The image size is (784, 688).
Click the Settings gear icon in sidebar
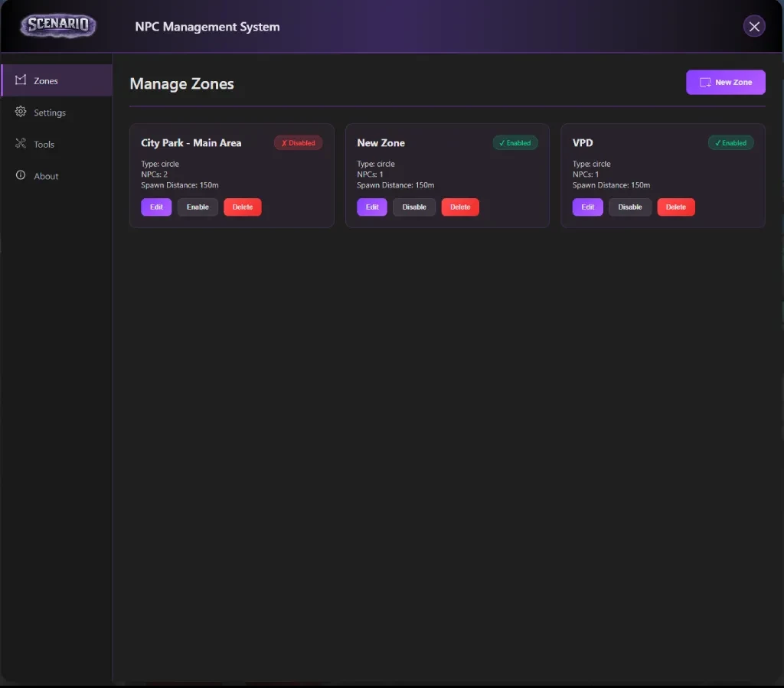[x=21, y=112]
